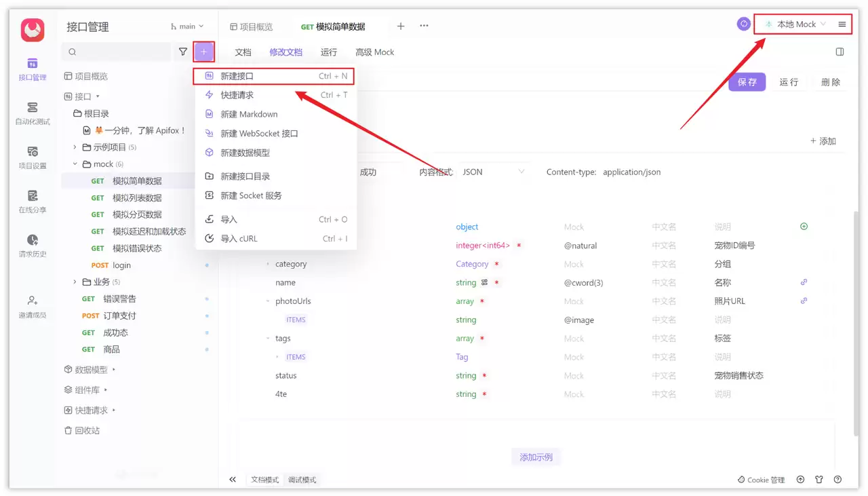Screen dimensions: 868x496
Task: Collapse the sidebar with double-chevron icon
Action: 233,479
